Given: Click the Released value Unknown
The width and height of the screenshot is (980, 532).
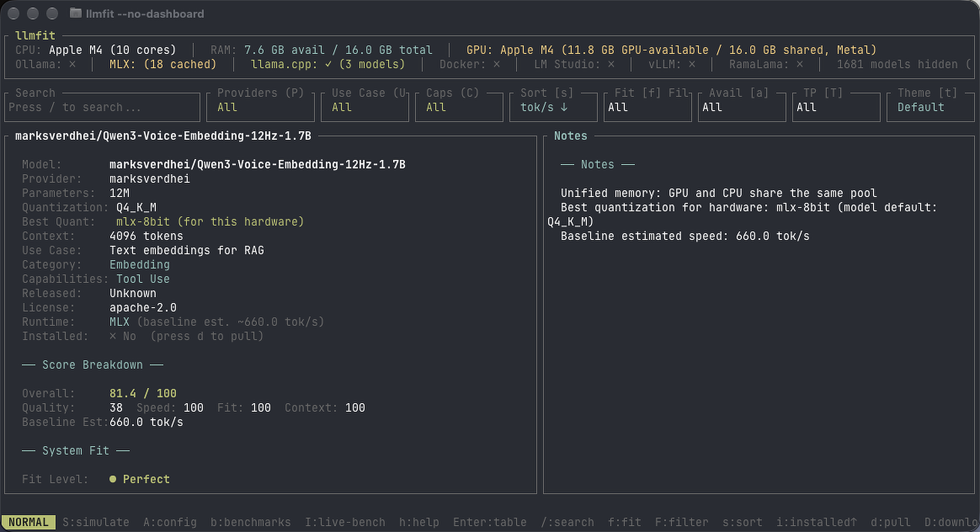Looking at the screenshot, I should click(133, 293).
